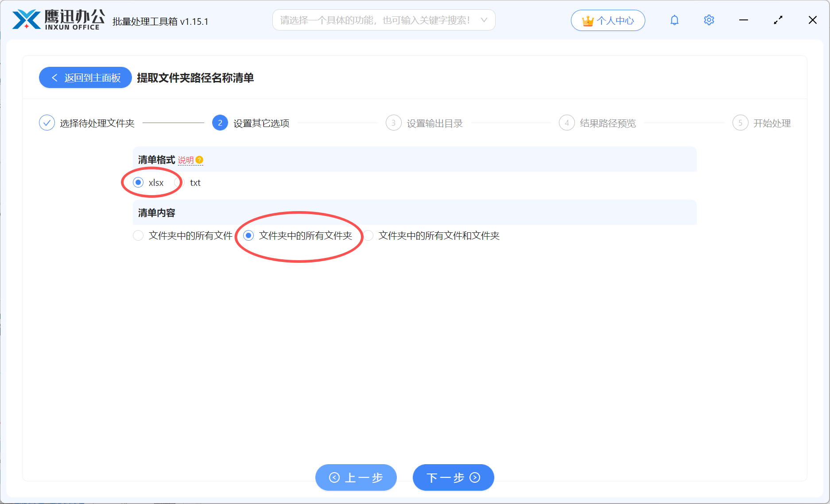The width and height of the screenshot is (830, 504).
Task: Expand the search box dropdown arrow
Action: (x=484, y=20)
